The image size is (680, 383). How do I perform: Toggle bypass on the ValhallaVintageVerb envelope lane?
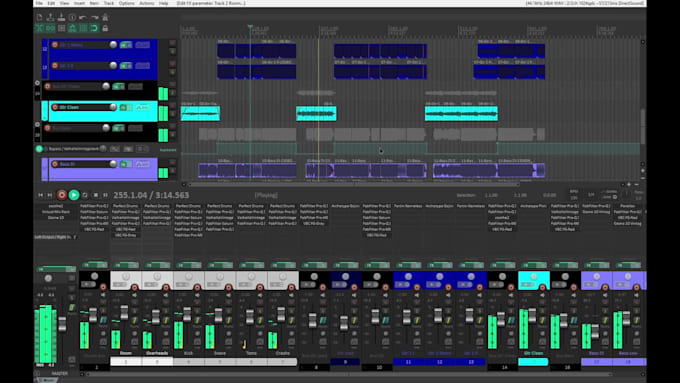(x=39, y=149)
